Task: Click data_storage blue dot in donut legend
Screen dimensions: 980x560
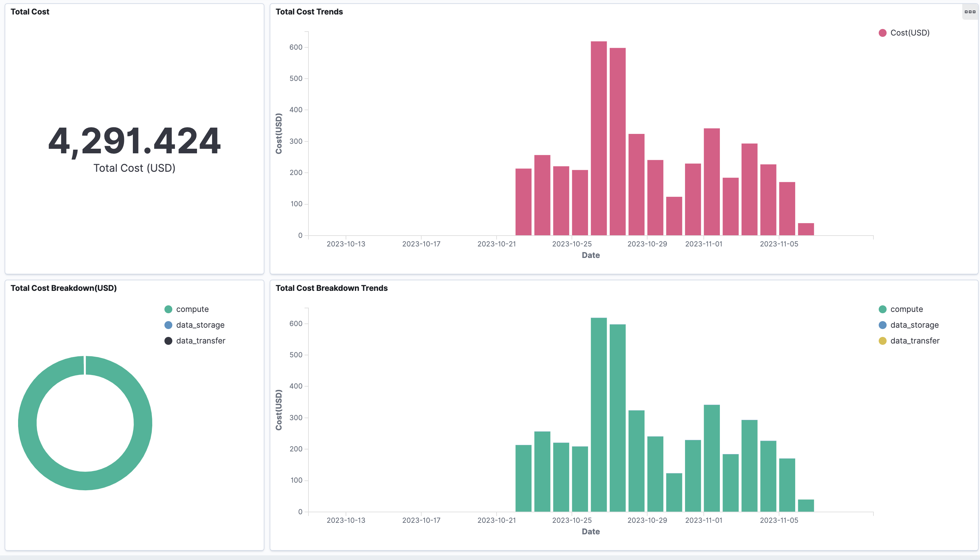Action: pos(168,325)
